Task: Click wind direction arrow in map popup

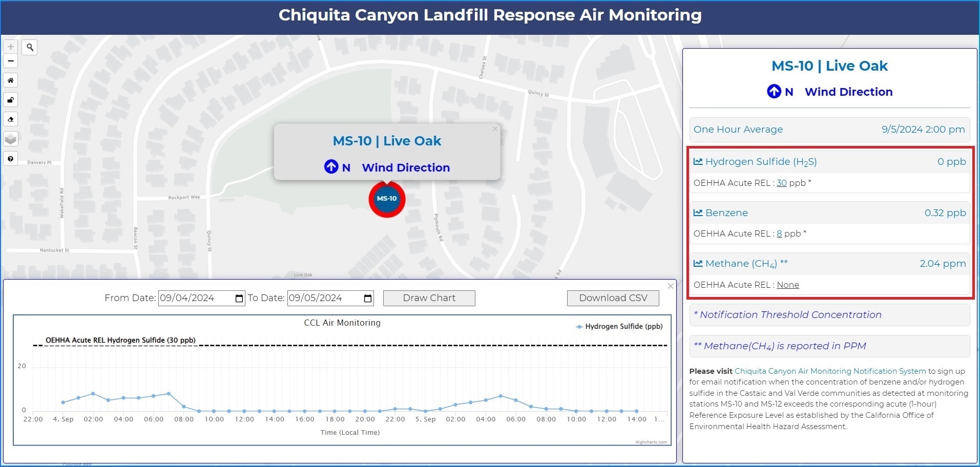Action: pyautogui.click(x=331, y=166)
